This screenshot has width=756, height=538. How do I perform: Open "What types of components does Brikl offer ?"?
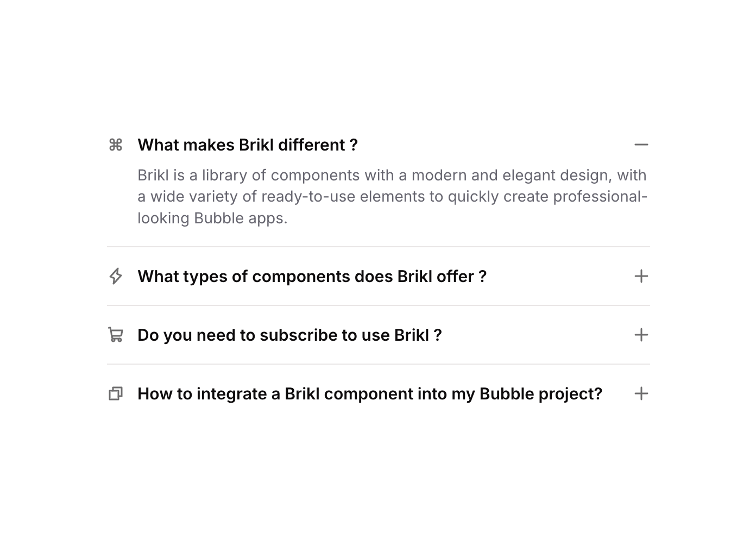click(x=312, y=277)
